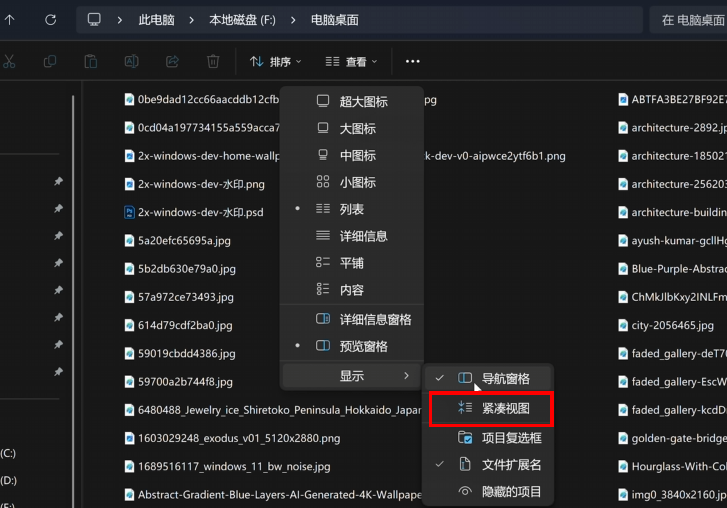Open the three-dot more options menu
The image size is (727, 508).
[413, 61]
